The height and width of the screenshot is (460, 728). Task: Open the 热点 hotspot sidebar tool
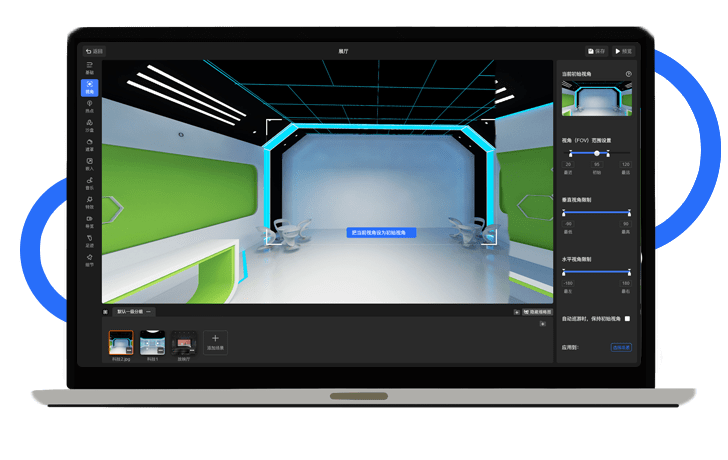point(90,106)
